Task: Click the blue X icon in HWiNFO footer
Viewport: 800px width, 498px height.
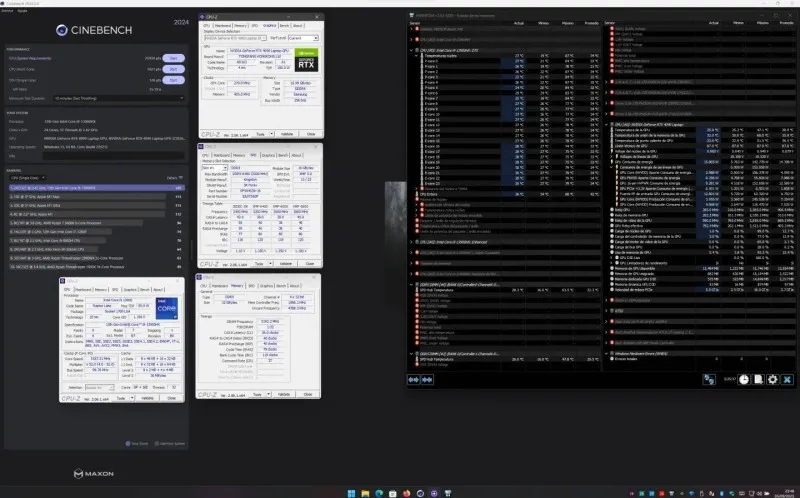Action: pyautogui.click(x=787, y=379)
